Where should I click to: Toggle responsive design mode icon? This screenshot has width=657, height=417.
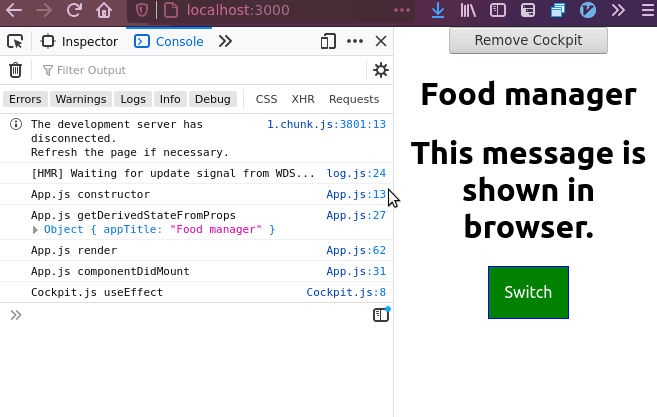coord(328,41)
